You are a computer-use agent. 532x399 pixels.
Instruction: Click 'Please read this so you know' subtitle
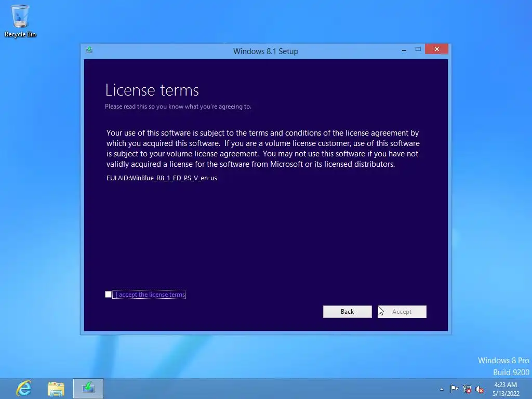click(x=178, y=107)
